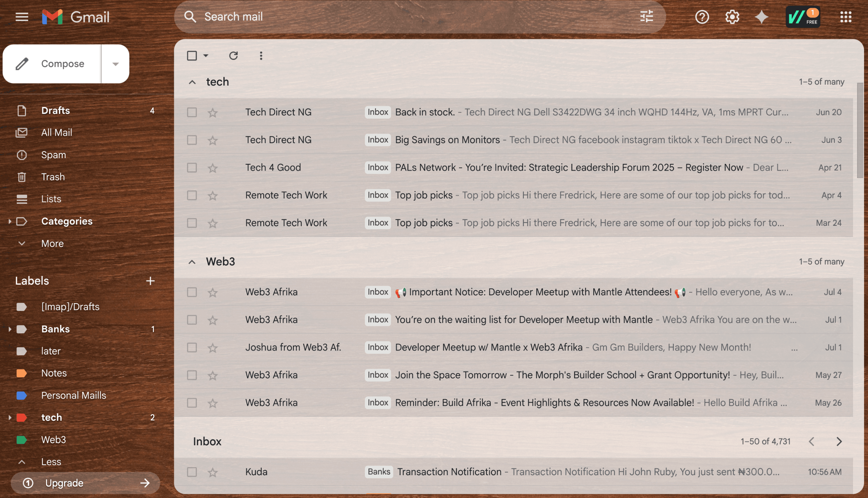
Task: Select the Kuda email checkbox
Action: [192, 472]
